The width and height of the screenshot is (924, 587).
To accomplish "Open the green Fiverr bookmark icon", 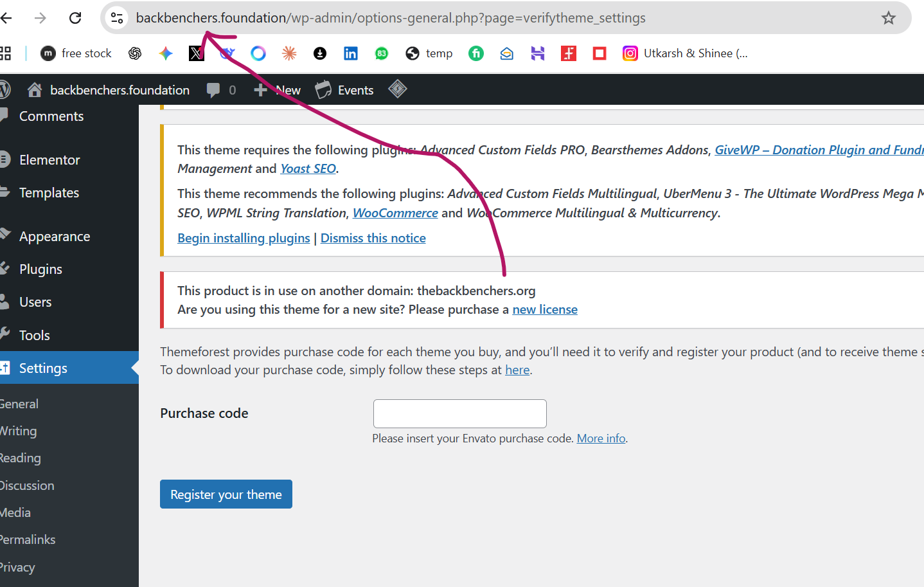I will [476, 53].
